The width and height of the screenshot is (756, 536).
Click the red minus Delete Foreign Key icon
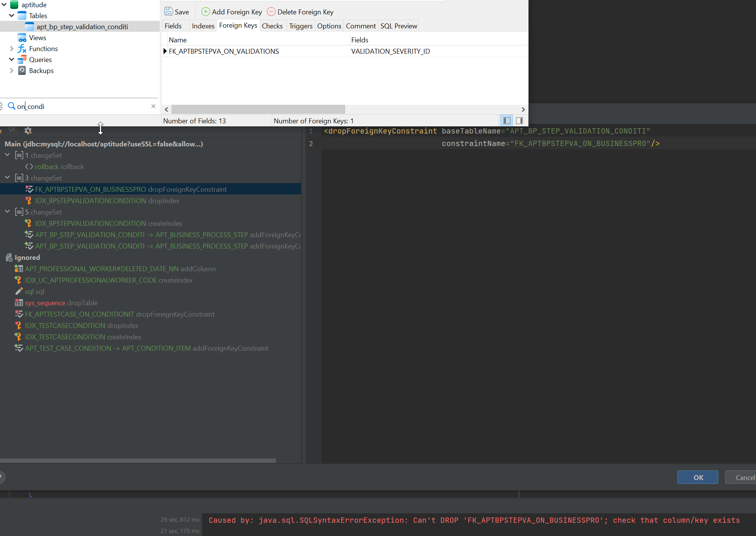(x=271, y=12)
